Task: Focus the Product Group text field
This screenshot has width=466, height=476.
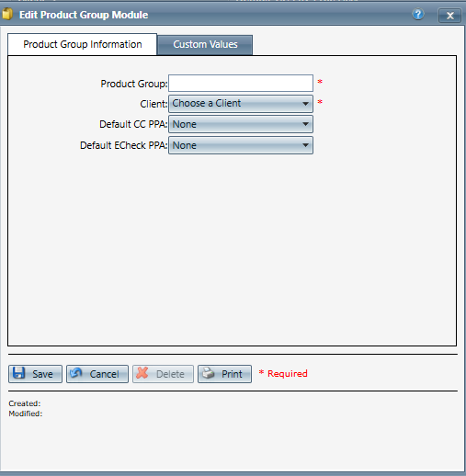Action: (241, 83)
